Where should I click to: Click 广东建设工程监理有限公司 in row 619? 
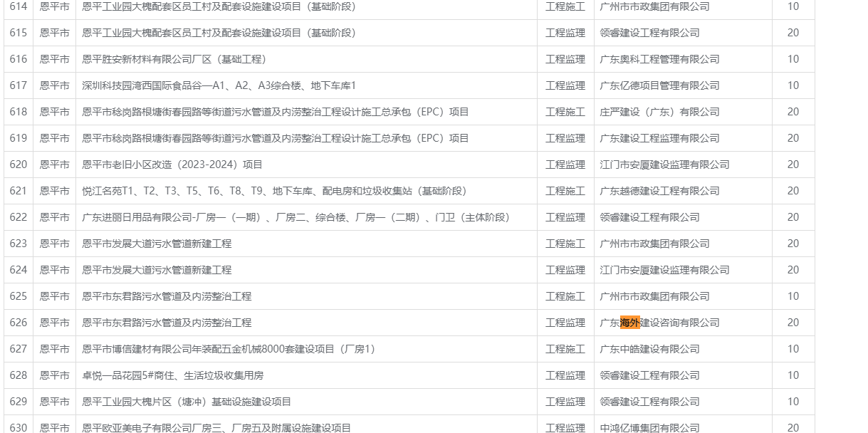tap(659, 138)
